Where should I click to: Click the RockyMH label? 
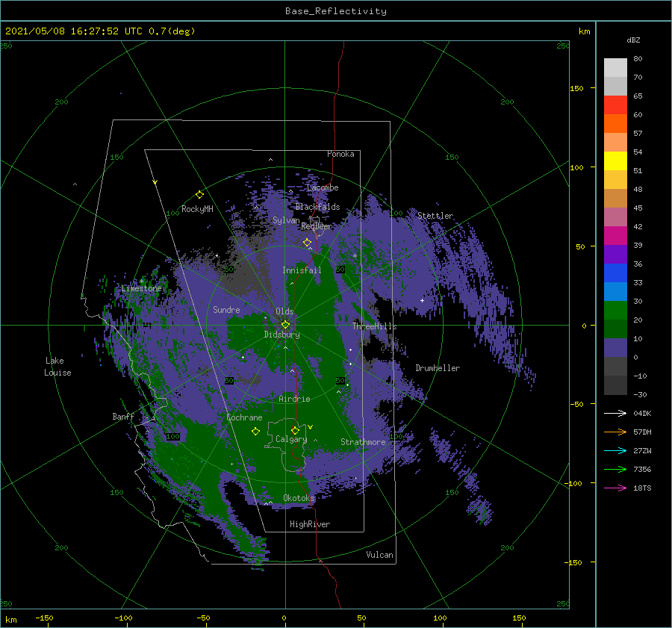[197, 209]
